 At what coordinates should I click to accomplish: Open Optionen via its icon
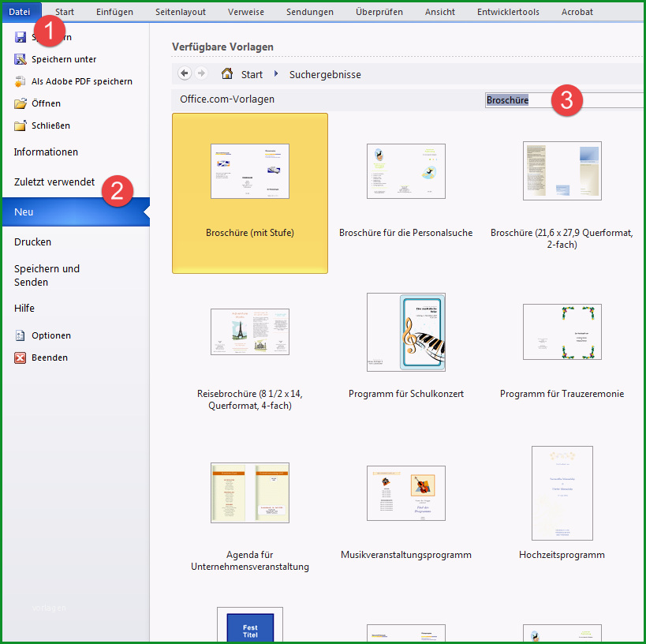[21, 335]
